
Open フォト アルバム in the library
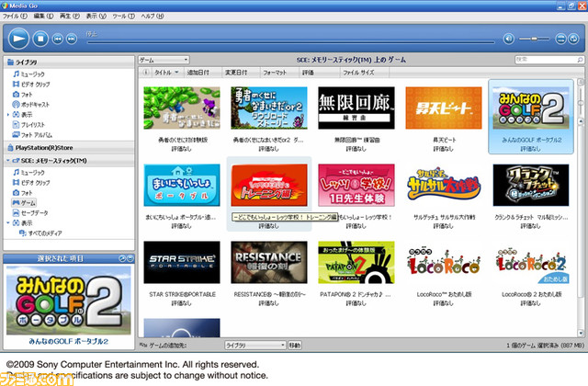coord(32,135)
